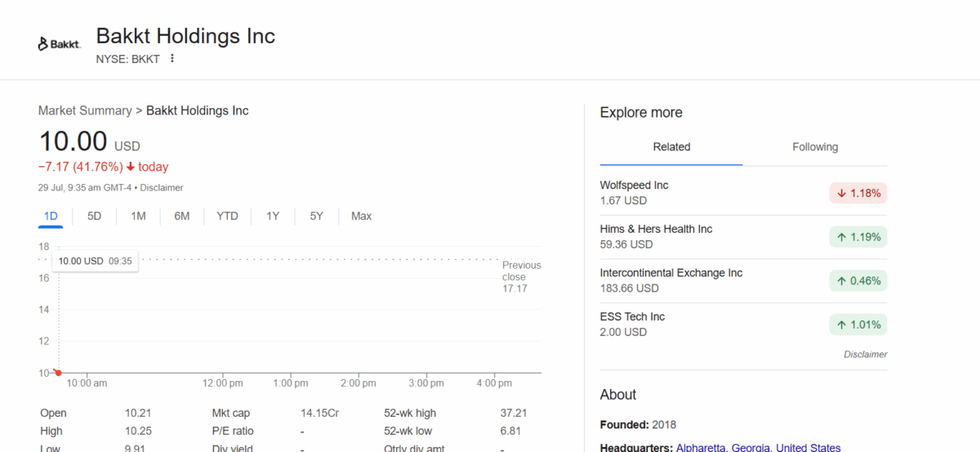This screenshot has width=980, height=452.
Task: Switch chart to 6M range
Action: coord(181,216)
